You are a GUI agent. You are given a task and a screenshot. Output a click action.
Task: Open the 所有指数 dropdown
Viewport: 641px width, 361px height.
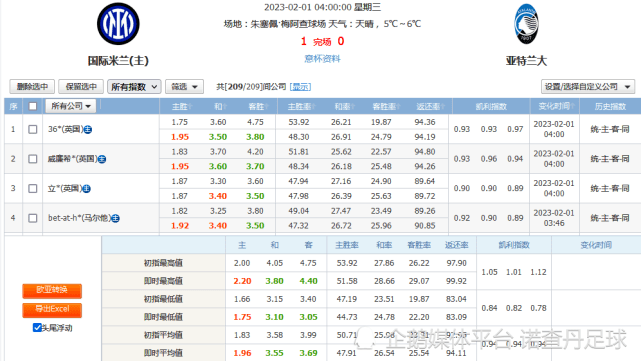[134, 87]
